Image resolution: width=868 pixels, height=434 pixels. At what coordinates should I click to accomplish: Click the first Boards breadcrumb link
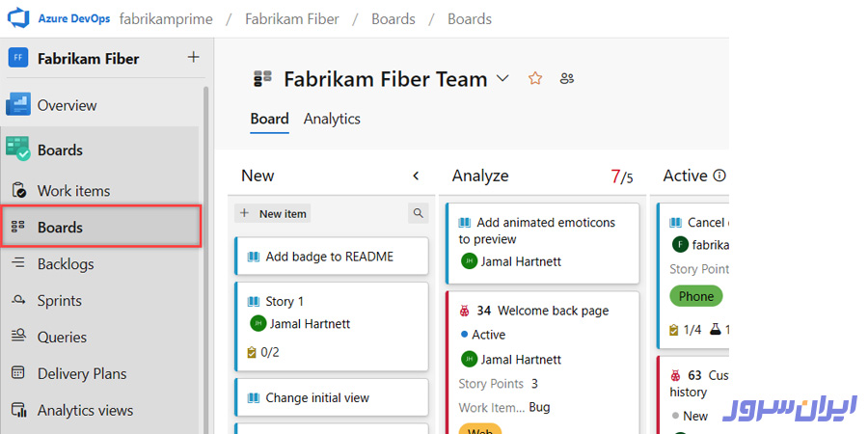pyautogui.click(x=393, y=19)
